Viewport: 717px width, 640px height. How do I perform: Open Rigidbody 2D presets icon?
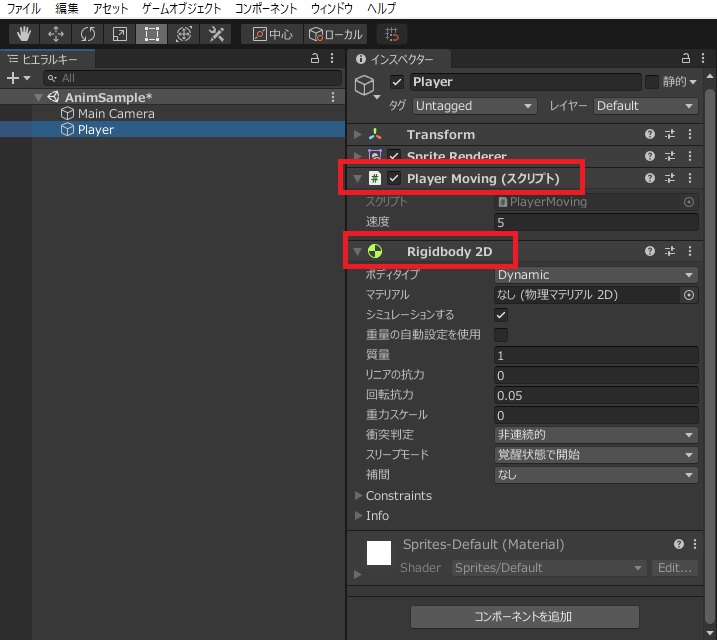(x=670, y=251)
